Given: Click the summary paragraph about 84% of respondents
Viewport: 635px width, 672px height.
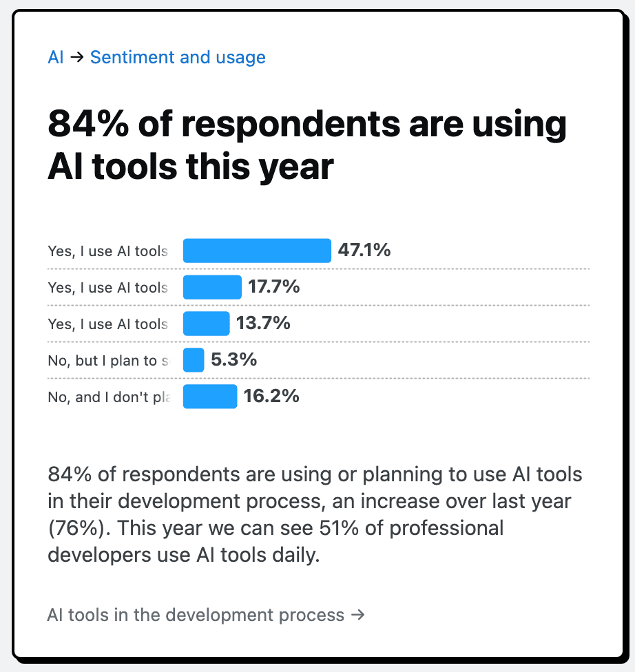Looking at the screenshot, I should (x=315, y=514).
